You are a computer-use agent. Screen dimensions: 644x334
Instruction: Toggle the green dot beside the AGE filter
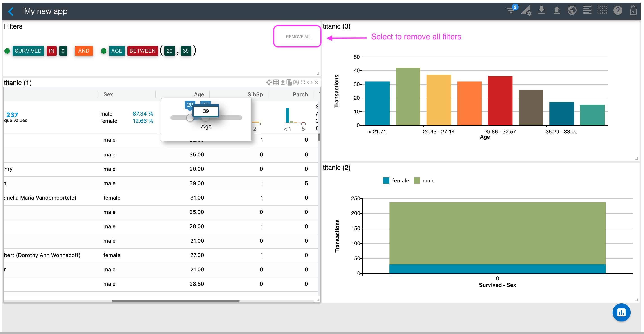coord(103,51)
